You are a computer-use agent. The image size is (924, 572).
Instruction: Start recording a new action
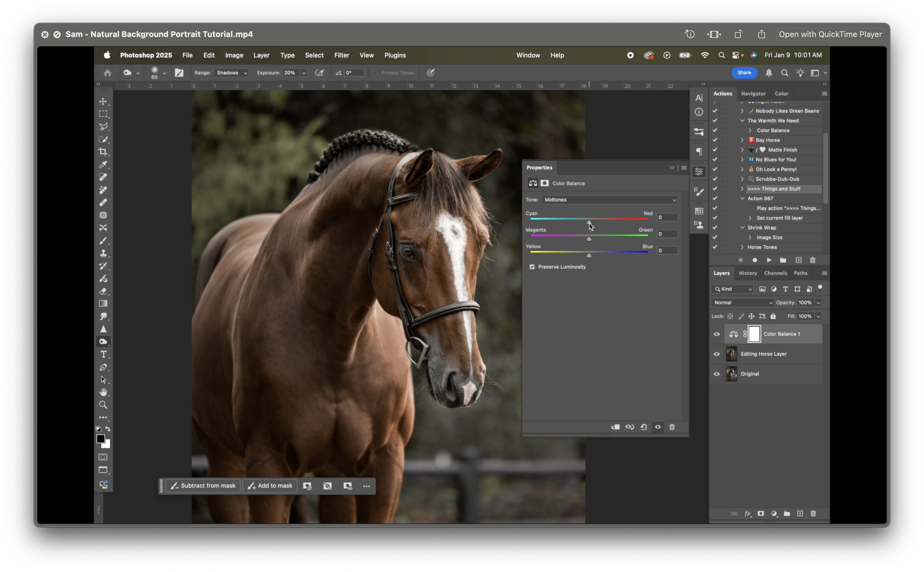pyautogui.click(x=755, y=260)
